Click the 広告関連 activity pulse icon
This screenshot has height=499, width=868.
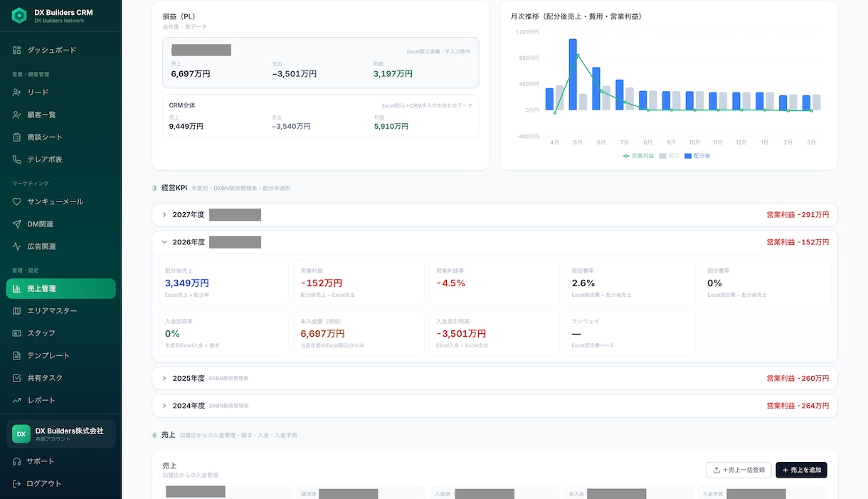click(x=17, y=246)
